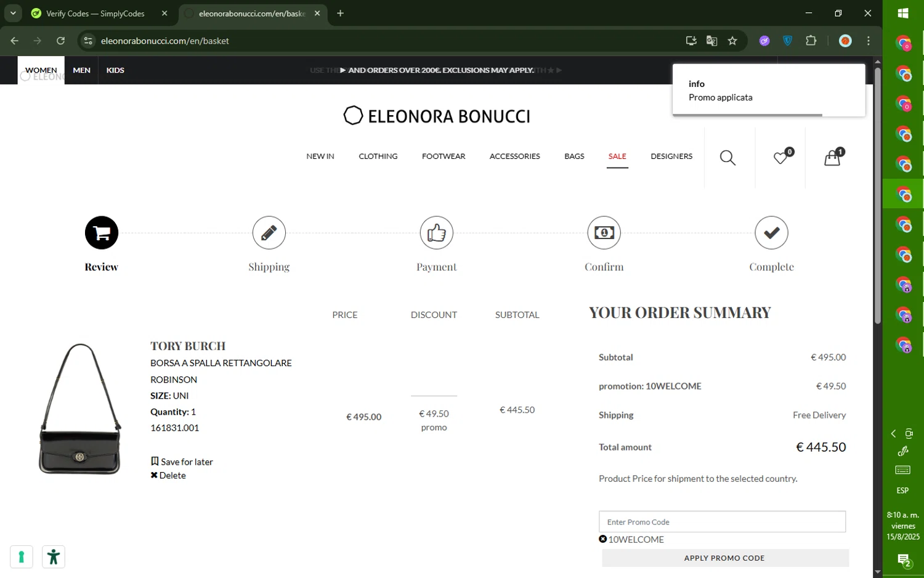The image size is (924, 578).
Task: Go back to the previous page
Action: [x=15, y=41]
